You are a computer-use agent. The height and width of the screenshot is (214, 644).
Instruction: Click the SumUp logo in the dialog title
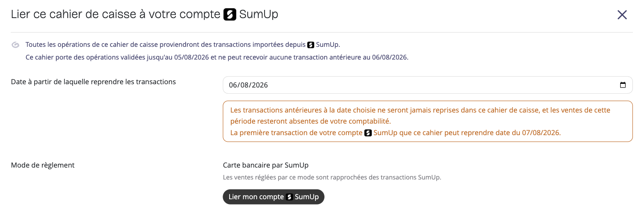(230, 15)
